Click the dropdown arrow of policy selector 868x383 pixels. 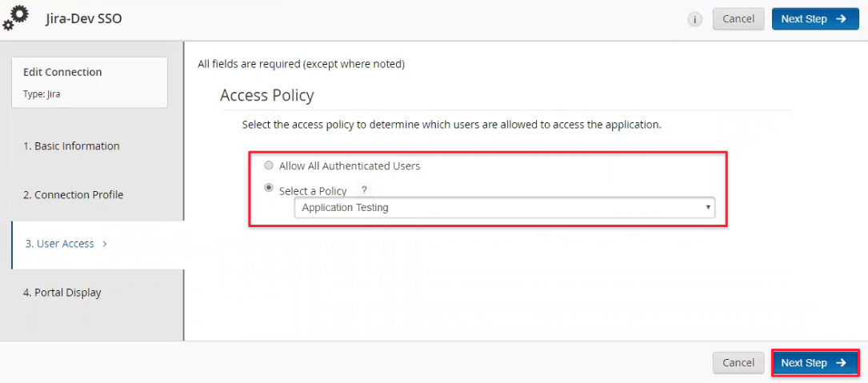tap(707, 208)
